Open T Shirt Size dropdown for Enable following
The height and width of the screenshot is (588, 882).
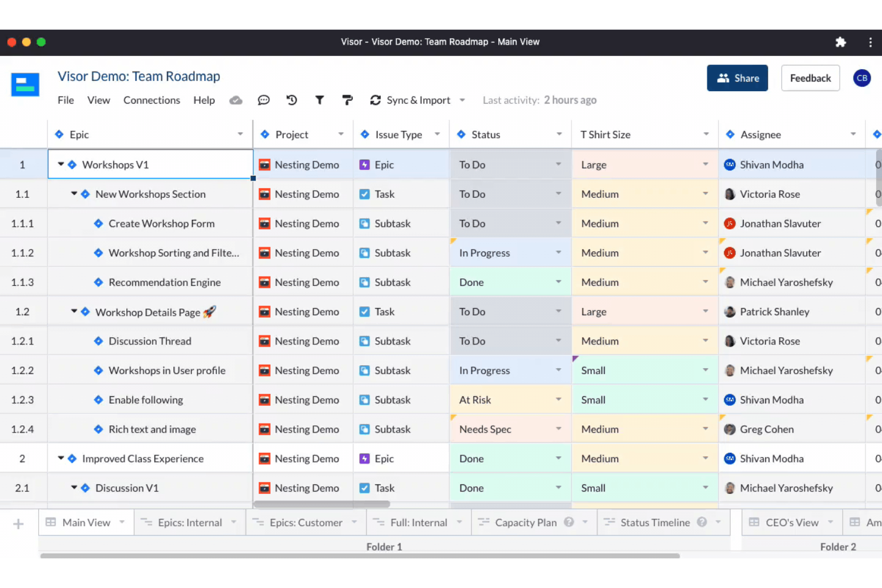pyautogui.click(x=706, y=399)
